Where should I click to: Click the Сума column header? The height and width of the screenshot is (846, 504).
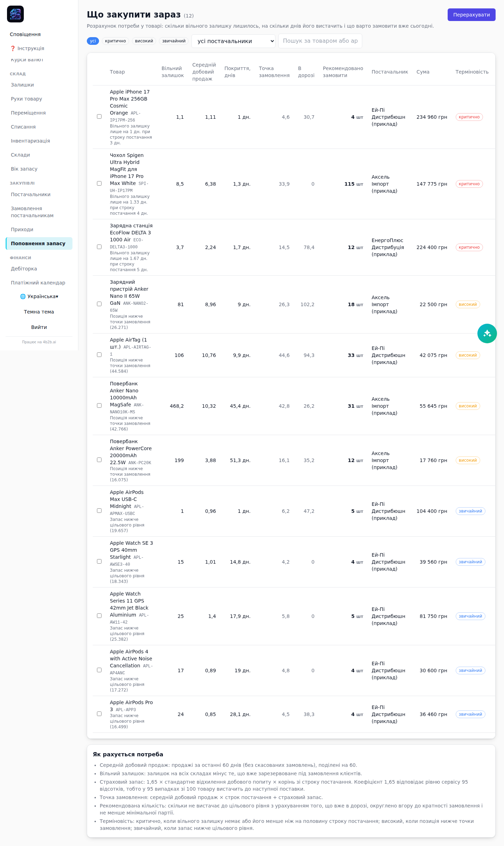(423, 72)
